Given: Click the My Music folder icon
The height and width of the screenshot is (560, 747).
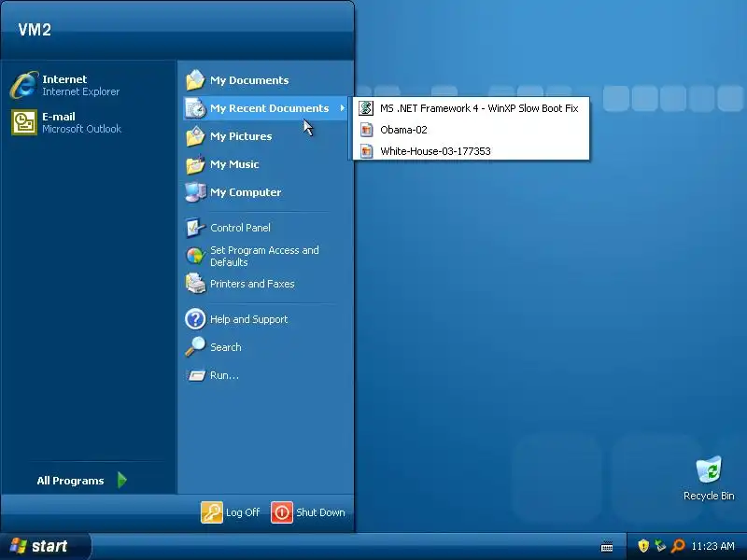Looking at the screenshot, I should pyautogui.click(x=195, y=164).
